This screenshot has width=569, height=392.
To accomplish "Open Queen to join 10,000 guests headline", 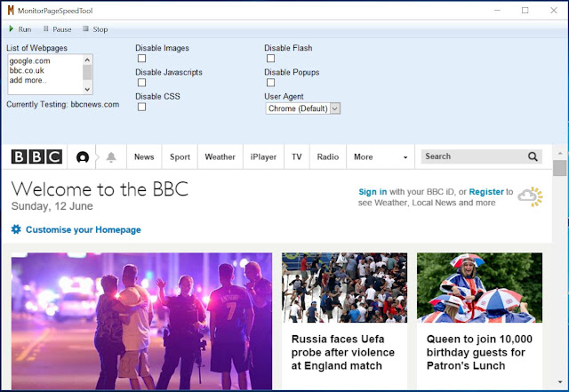I will (479, 352).
